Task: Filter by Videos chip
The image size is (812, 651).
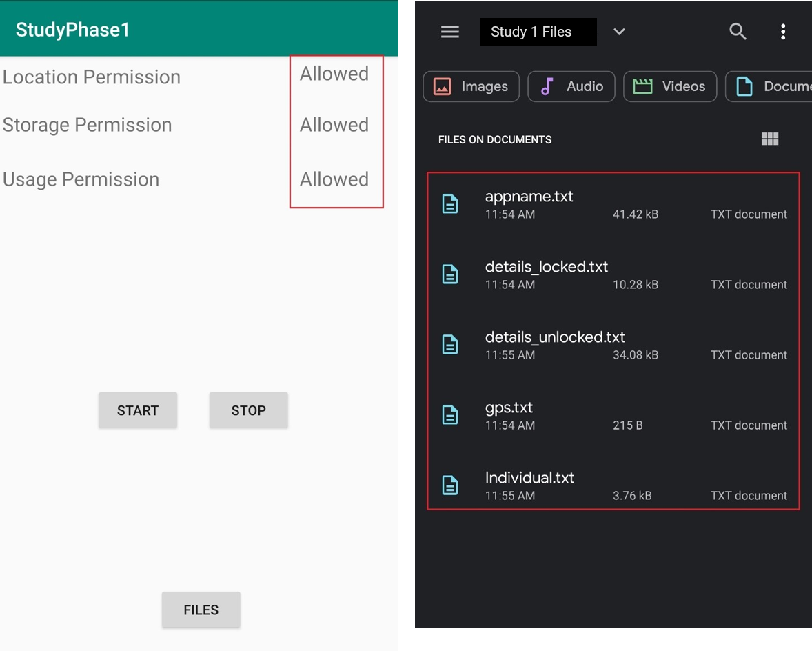Action: [670, 86]
